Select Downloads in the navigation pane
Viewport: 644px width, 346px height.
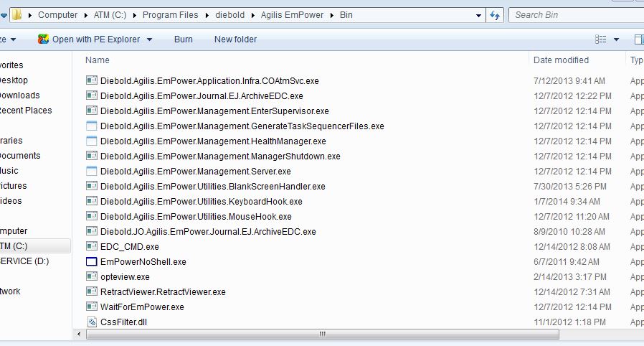[x=19, y=95]
